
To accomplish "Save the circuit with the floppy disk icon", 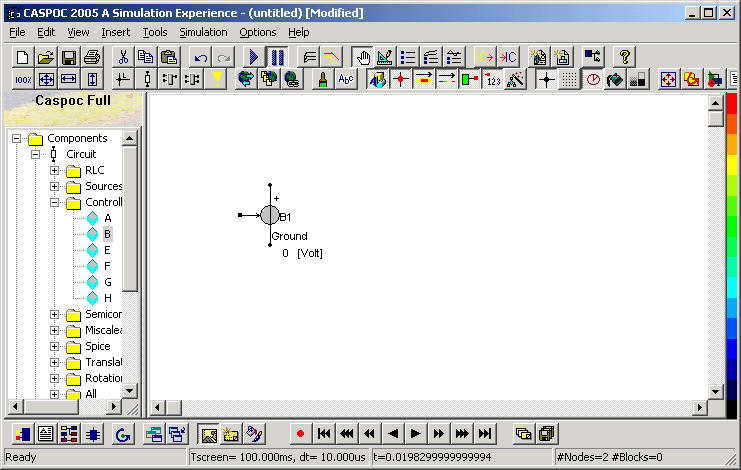I will pyautogui.click(x=69, y=57).
